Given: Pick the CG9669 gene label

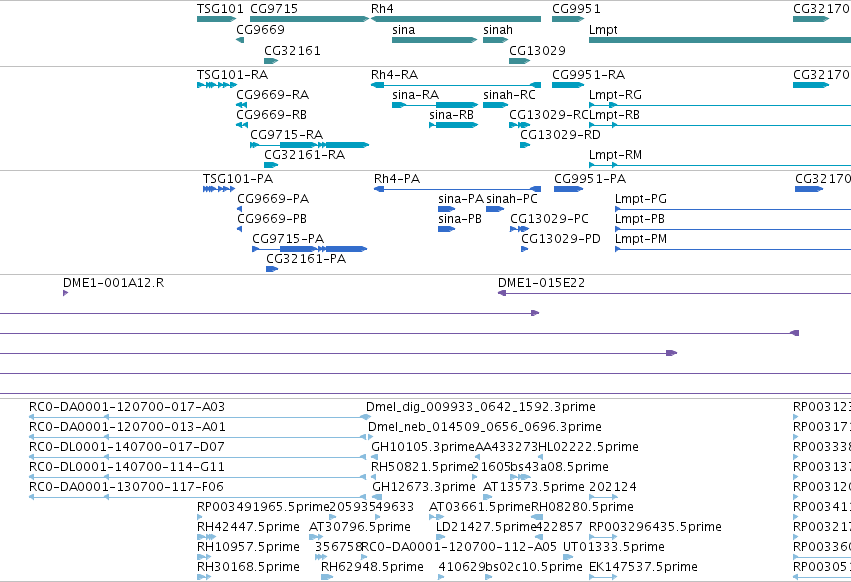Looking at the screenshot, I should [x=261, y=29].
